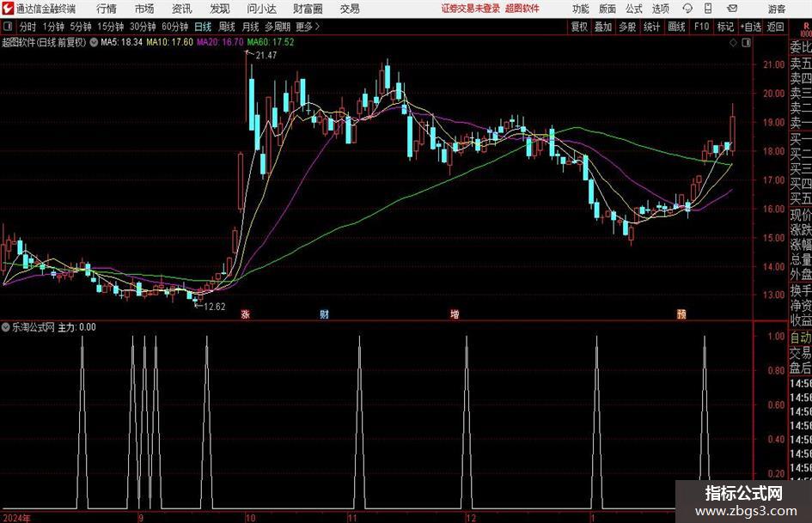812x523 pixels.
Task: Open the 功能 menu
Action: point(581,9)
